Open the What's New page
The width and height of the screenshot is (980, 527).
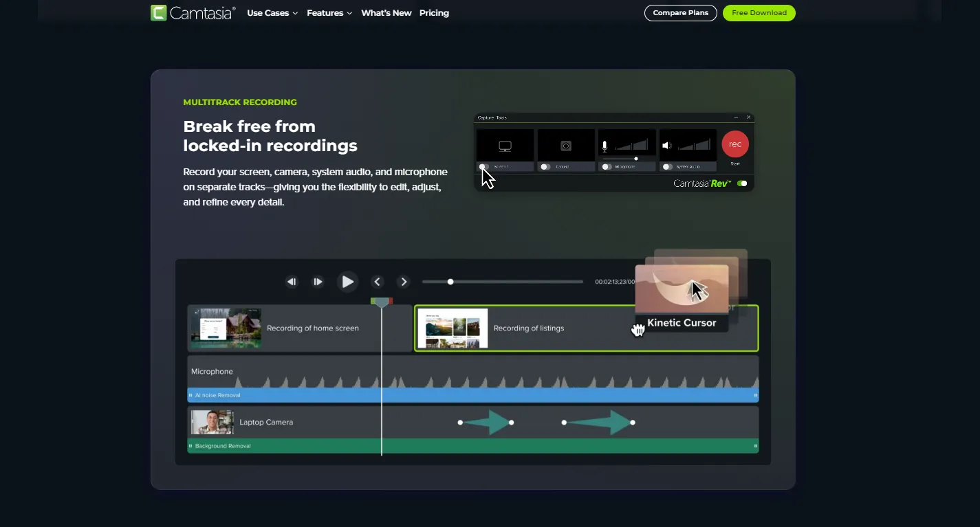point(386,13)
